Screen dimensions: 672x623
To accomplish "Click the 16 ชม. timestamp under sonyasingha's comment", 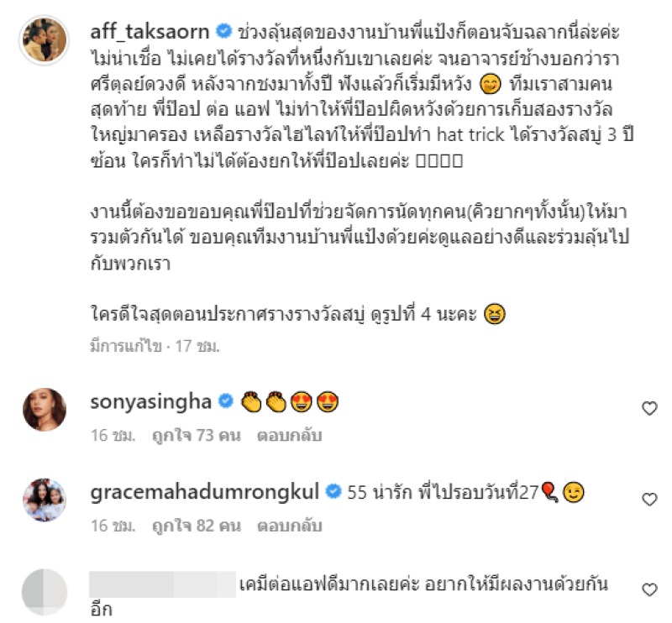I will pos(113,435).
